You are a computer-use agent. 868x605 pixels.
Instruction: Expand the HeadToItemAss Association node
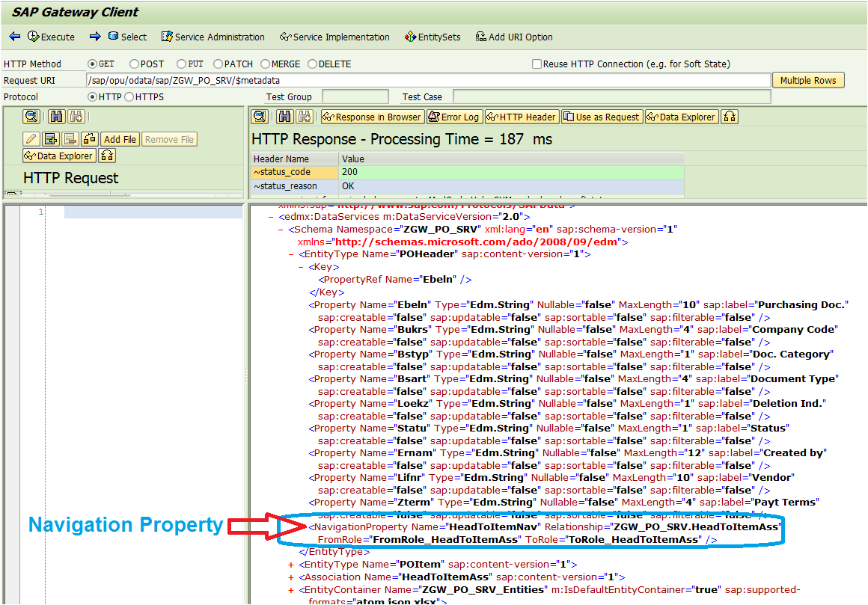(290, 576)
